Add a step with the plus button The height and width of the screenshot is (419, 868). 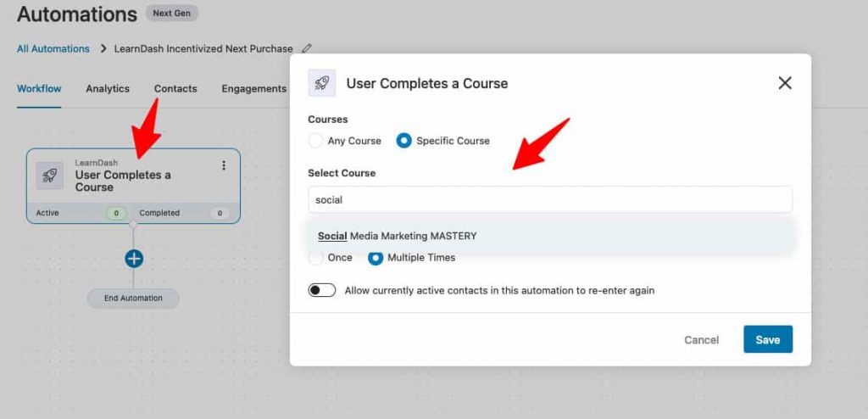tap(134, 259)
